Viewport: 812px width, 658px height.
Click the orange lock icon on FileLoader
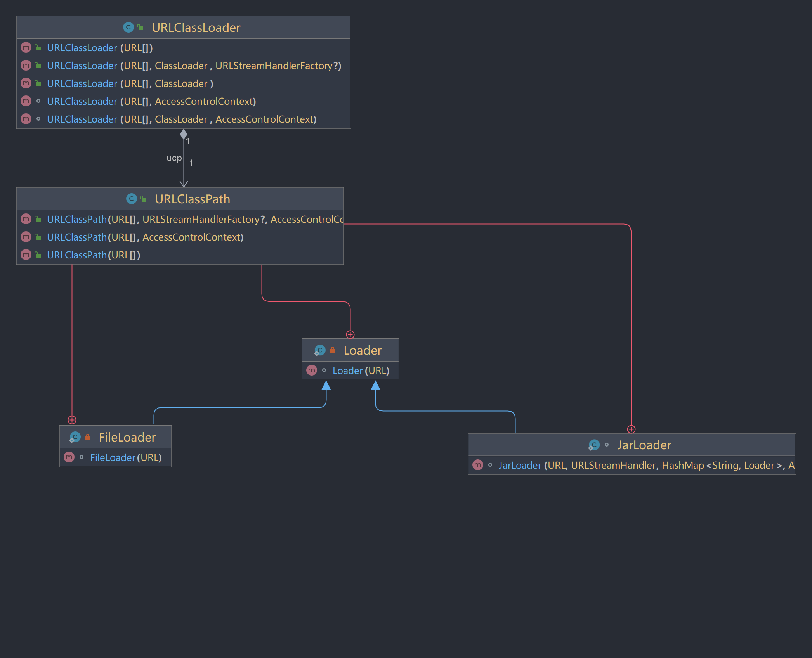point(88,437)
